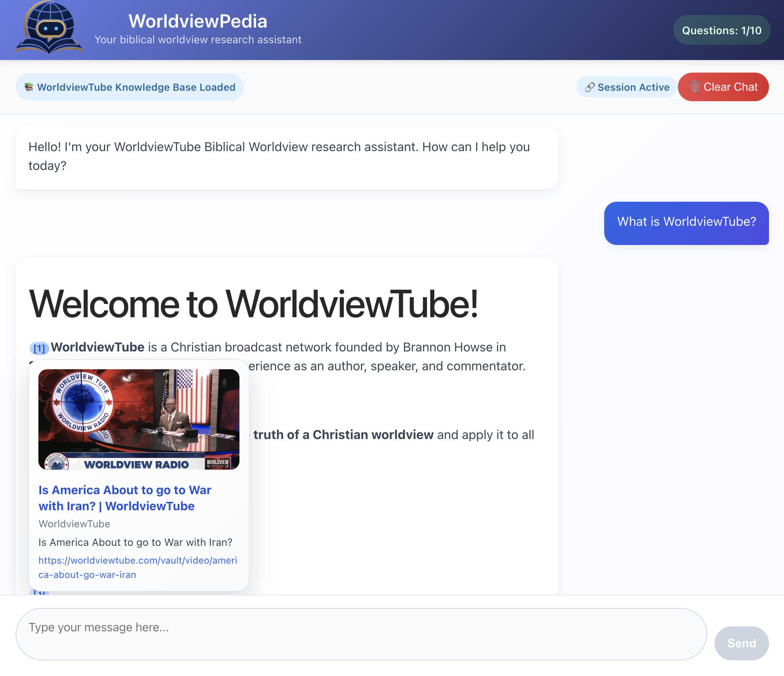Open the Questions 1/10 counter badge
Image resolution: width=784 pixels, height=676 pixels.
(722, 30)
